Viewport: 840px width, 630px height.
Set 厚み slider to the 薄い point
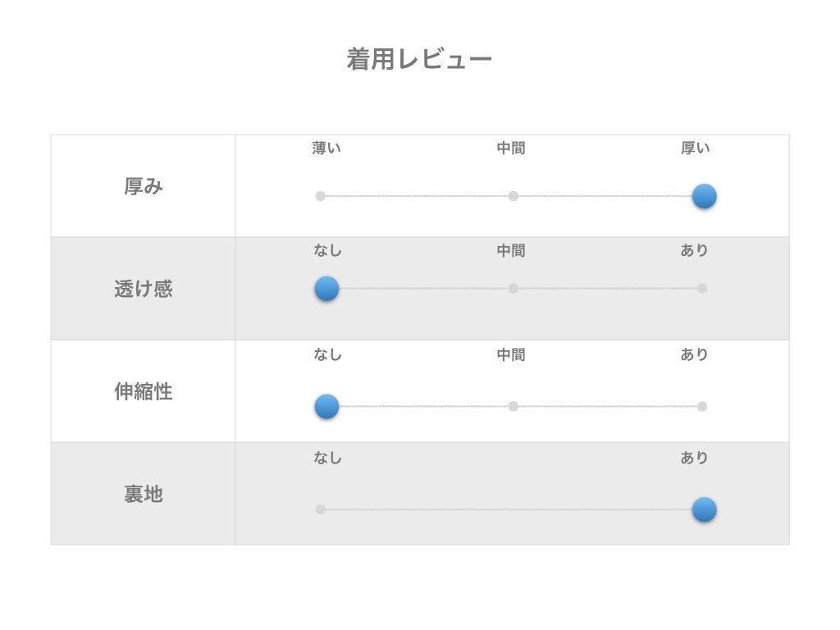click(321, 196)
